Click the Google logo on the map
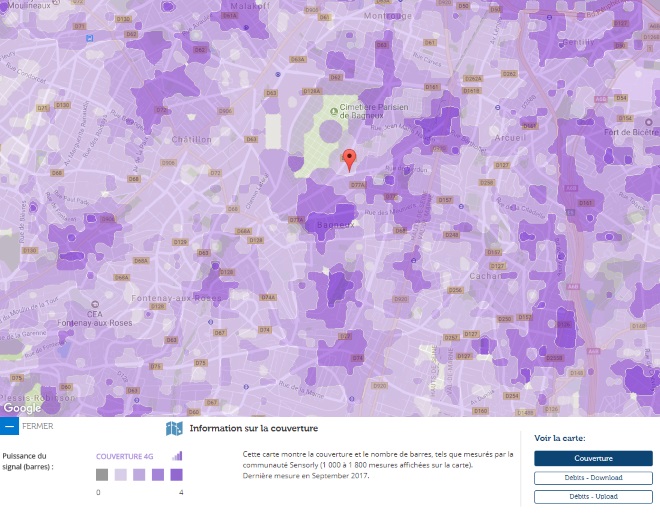Image resolution: width=660 pixels, height=518 pixels. pos(22,408)
